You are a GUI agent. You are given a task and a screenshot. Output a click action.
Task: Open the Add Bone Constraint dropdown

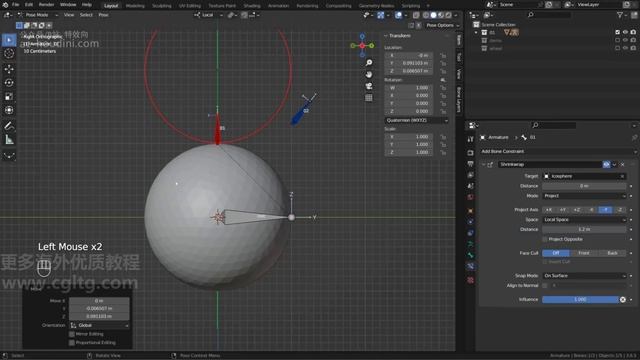pos(558,151)
